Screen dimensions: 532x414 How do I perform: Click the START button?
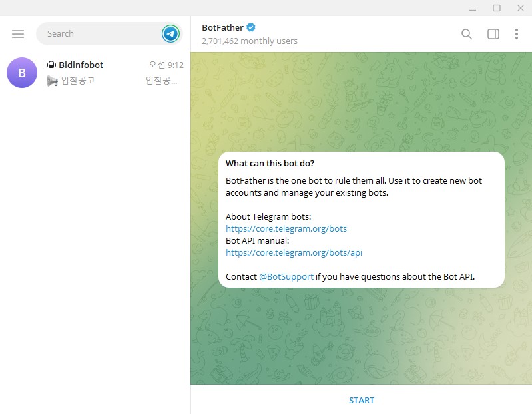coord(362,400)
